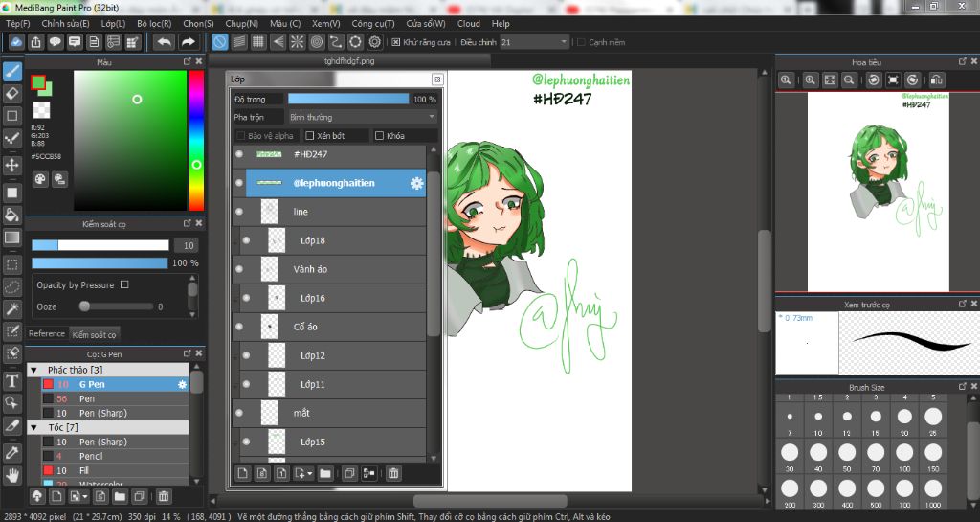Image resolution: width=980 pixels, height=522 pixels.
Task: Click the brush size value field showing 10
Action: click(x=187, y=246)
